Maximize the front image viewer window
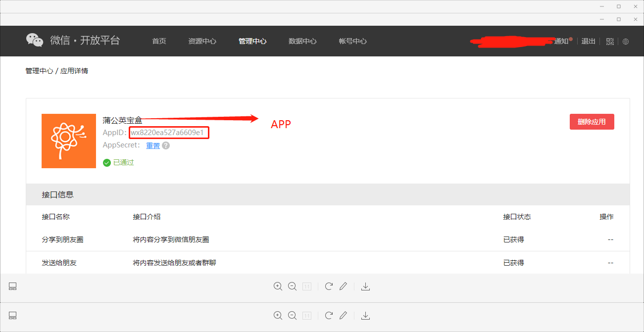 tap(619, 19)
